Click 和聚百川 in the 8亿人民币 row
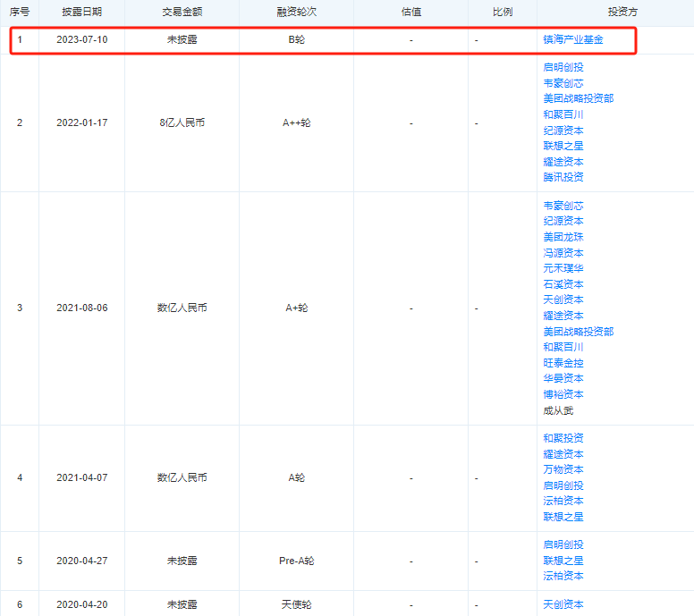The height and width of the screenshot is (616, 694). click(x=563, y=114)
